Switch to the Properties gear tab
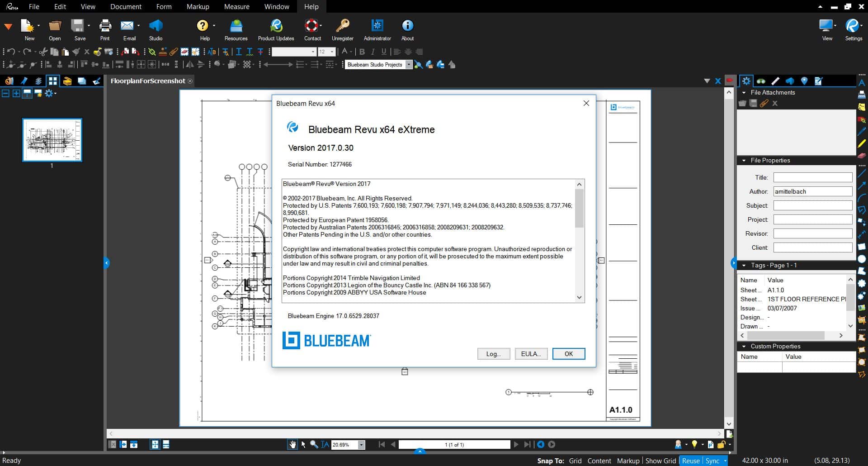868x466 pixels. click(747, 81)
